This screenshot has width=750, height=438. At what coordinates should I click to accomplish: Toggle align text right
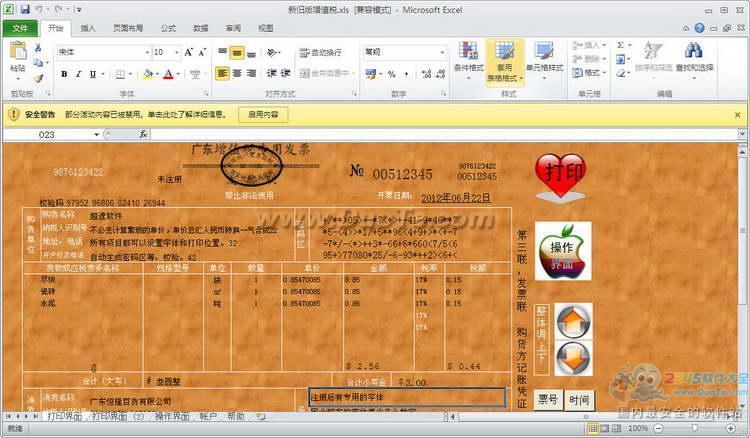coord(251,74)
